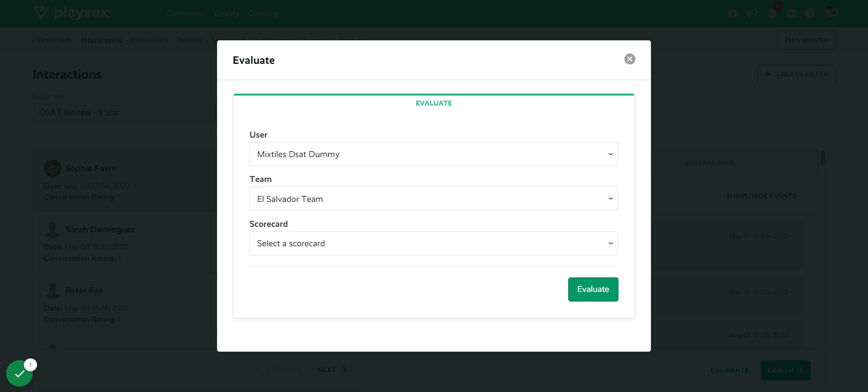Screen dimensions: 868x392
Task: Click the interaction panel scrollbar
Action: (823, 158)
